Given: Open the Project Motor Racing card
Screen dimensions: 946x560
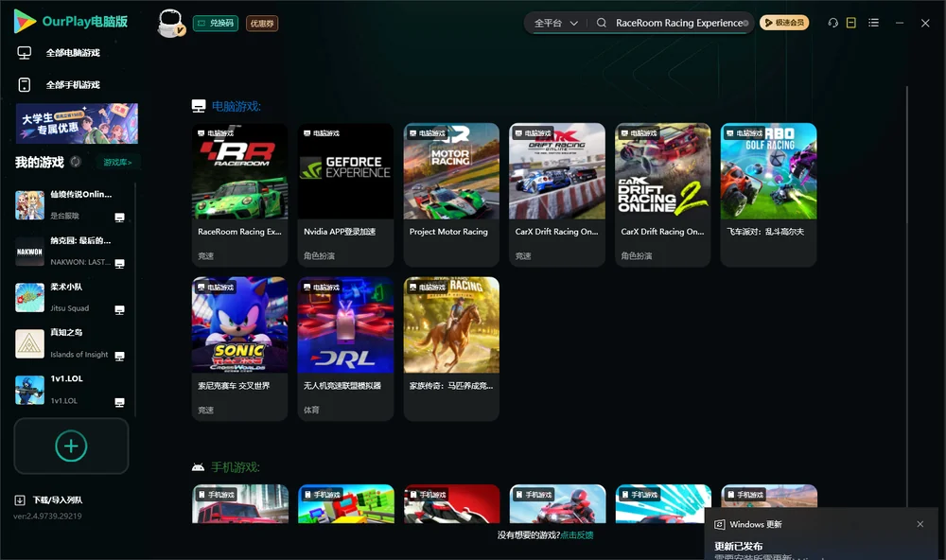Looking at the screenshot, I should (x=451, y=195).
